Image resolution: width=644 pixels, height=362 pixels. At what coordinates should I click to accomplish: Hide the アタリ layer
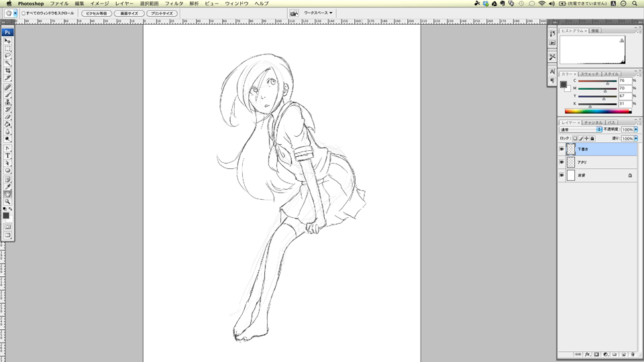[x=561, y=162]
